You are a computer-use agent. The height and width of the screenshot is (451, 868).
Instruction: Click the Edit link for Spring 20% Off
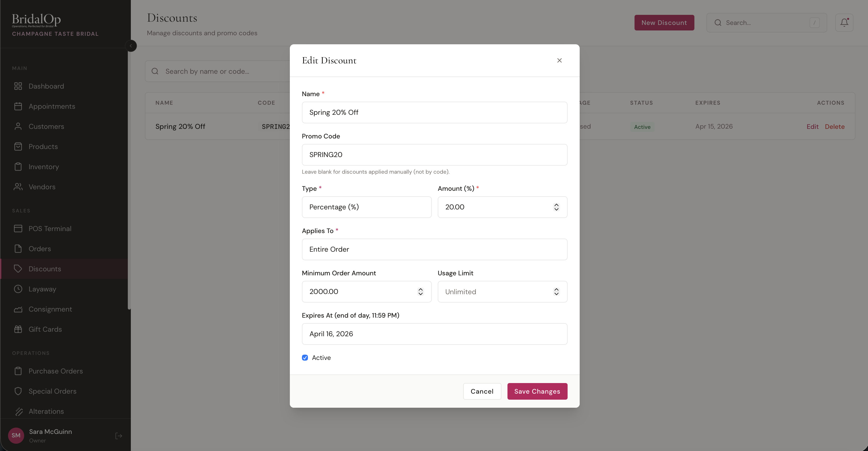tap(813, 126)
